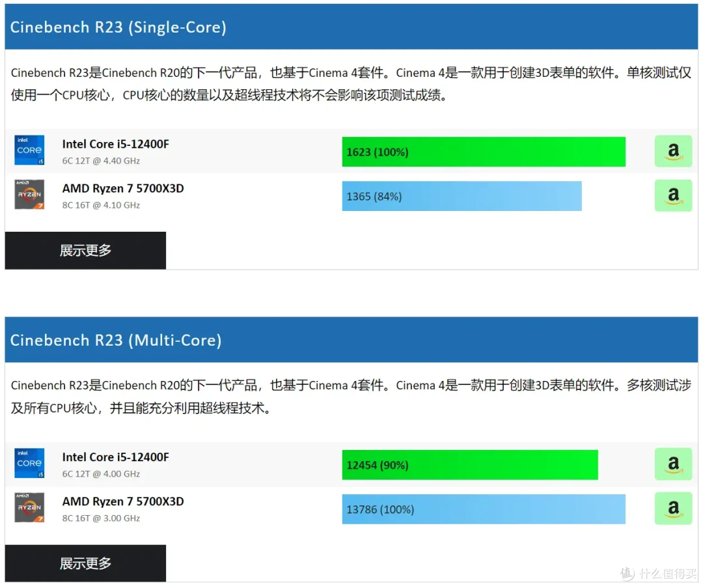The height and width of the screenshot is (588, 703).
Task: Open Amazon link for Intel Core i5-12400F single-core
Action: pyautogui.click(x=673, y=150)
